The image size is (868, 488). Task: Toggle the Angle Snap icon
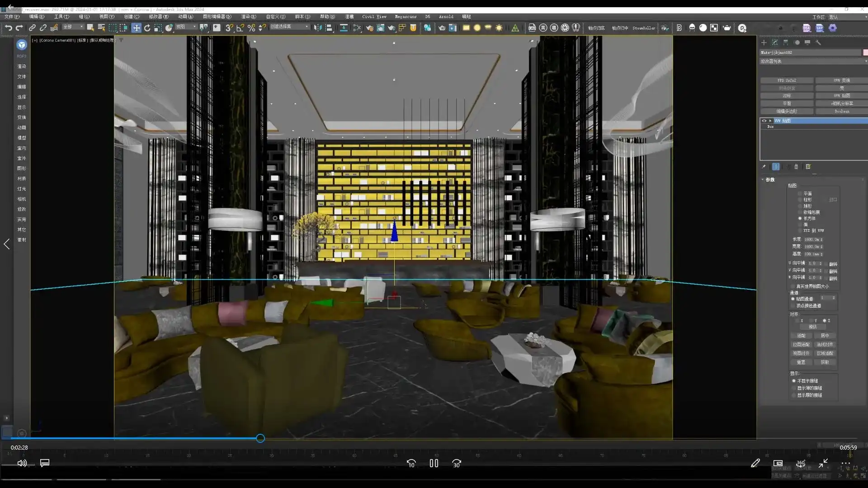click(x=240, y=28)
